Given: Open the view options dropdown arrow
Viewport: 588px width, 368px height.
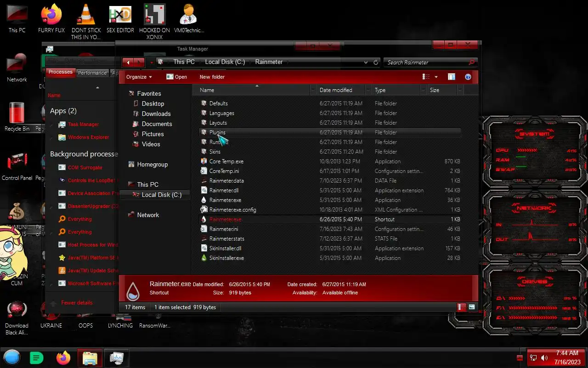Looking at the screenshot, I should [436, 77].
